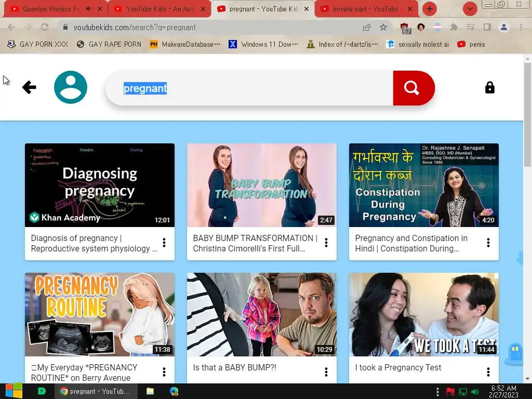Click the blue mascot character icon
The width and height of the screenshot is (532, 399).
pos(515,353)
